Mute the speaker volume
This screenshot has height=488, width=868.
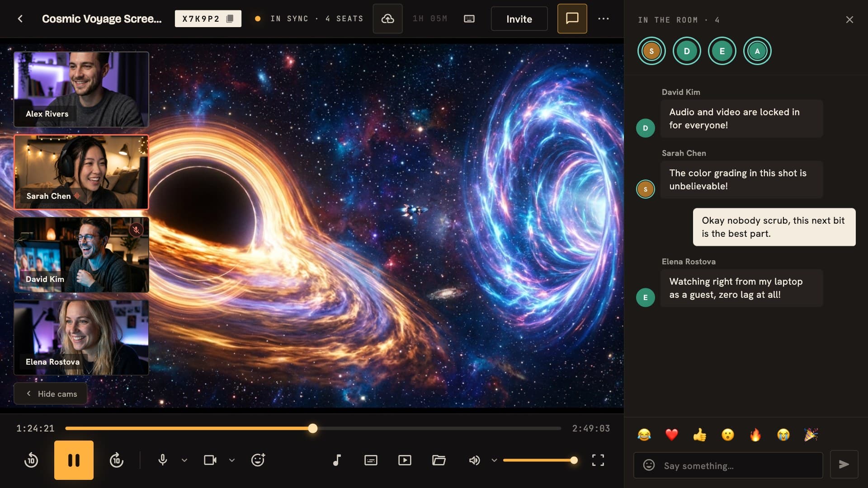(474, 460)
